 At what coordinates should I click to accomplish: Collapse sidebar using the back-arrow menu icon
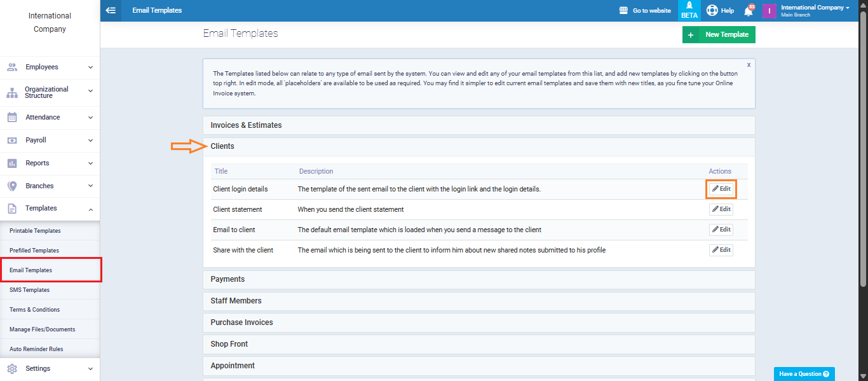click(x=111, y=10)
